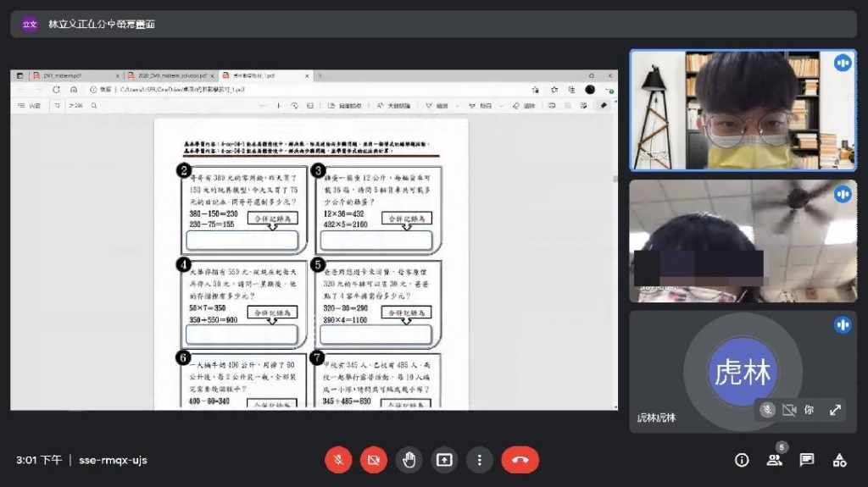This screenshot has width=868, height=487.
Task: Open the more options three-dot menu
Action: click(479, 460)
